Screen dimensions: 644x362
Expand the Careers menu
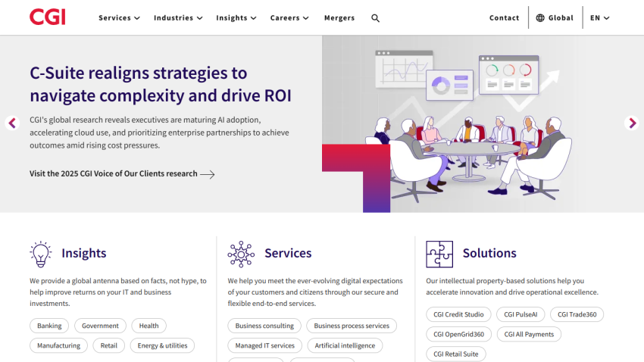289,17
